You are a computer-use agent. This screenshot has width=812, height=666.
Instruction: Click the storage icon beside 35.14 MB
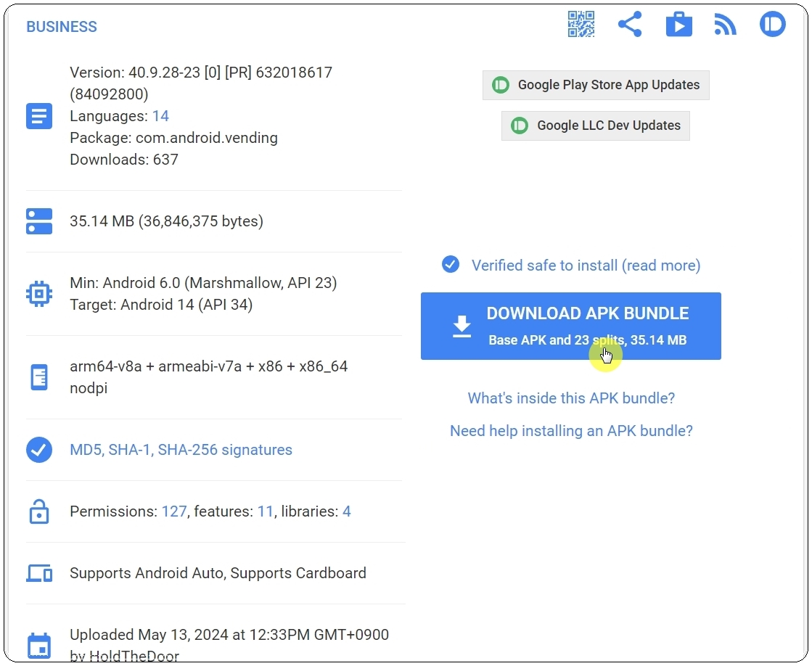(39, 221)
